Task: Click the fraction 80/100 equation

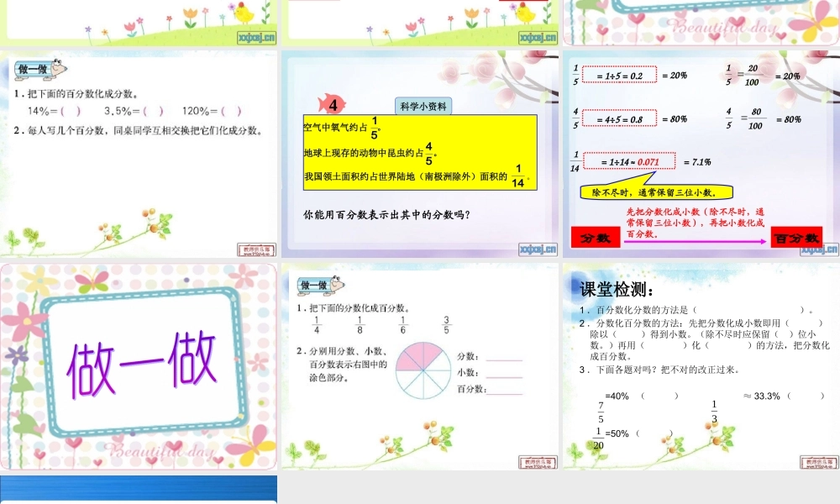Action: pyautogui.click(x=764, y=119)
